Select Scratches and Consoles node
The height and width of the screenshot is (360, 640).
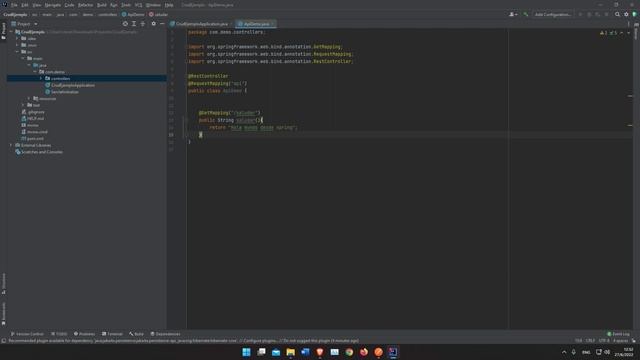(x=39, y=152)
